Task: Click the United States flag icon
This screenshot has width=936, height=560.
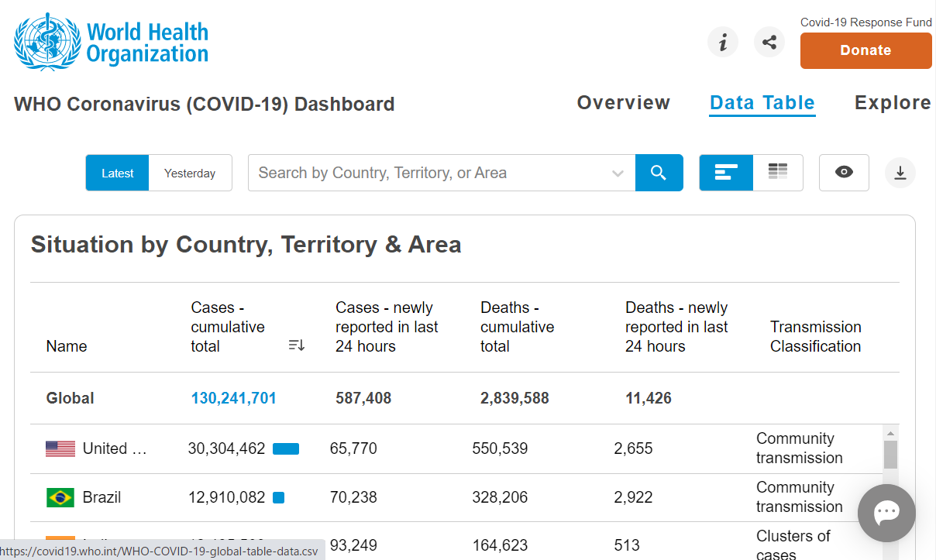Action: pos(60,448)
